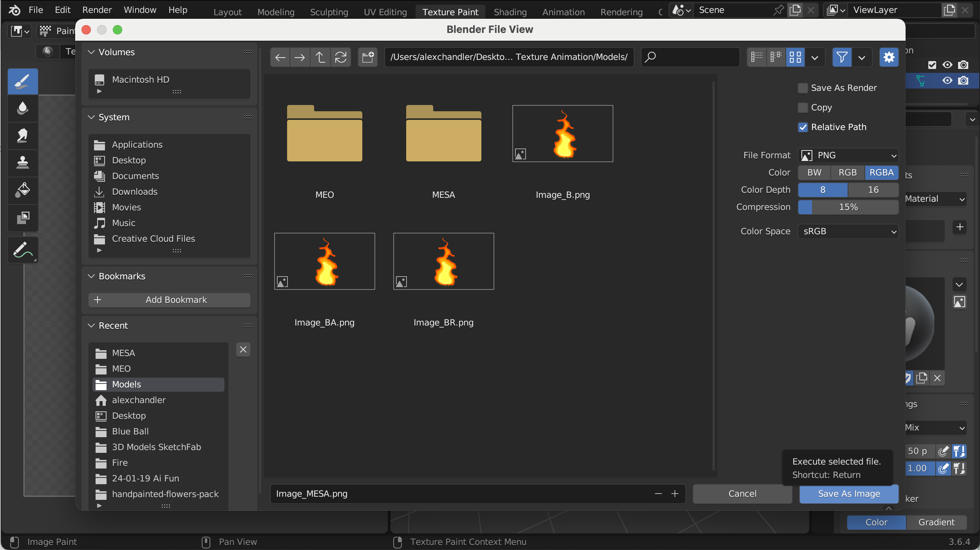Set color depth to 16
This screenshot has width=980, height=550.
tap(873, 190)
